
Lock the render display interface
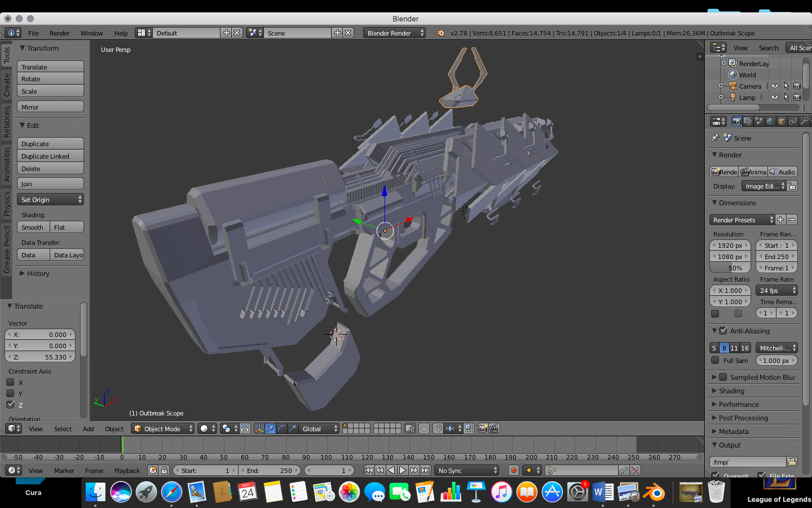(792, 186)
